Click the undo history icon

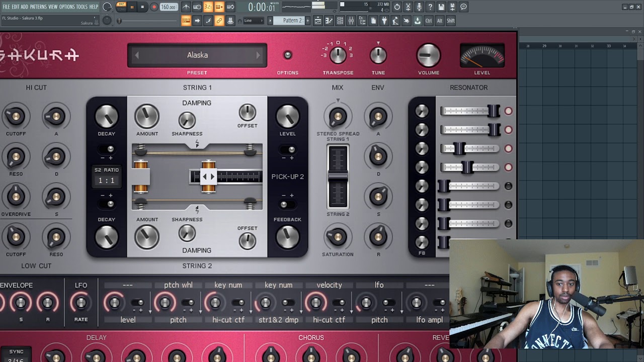coord(397,7)
